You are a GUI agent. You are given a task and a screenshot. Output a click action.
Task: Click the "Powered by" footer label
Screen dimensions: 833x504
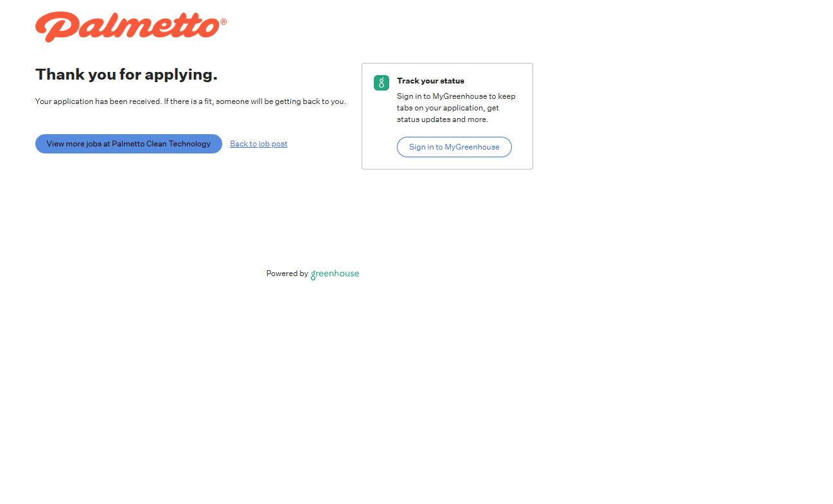[x=287, y=274]
